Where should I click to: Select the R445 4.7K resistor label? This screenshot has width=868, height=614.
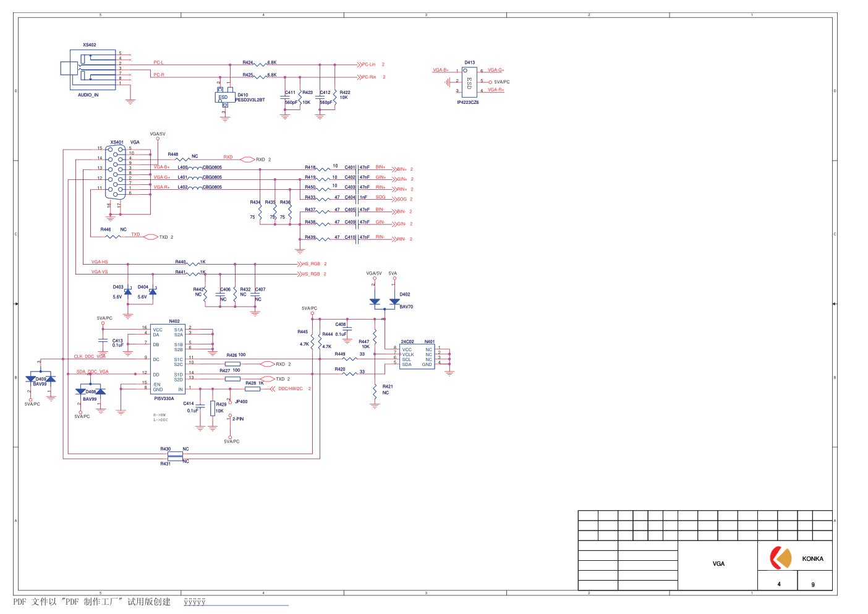pos(302,332)
